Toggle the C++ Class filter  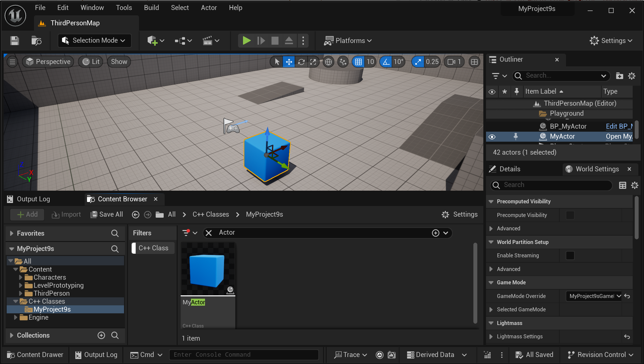(153, 248)
